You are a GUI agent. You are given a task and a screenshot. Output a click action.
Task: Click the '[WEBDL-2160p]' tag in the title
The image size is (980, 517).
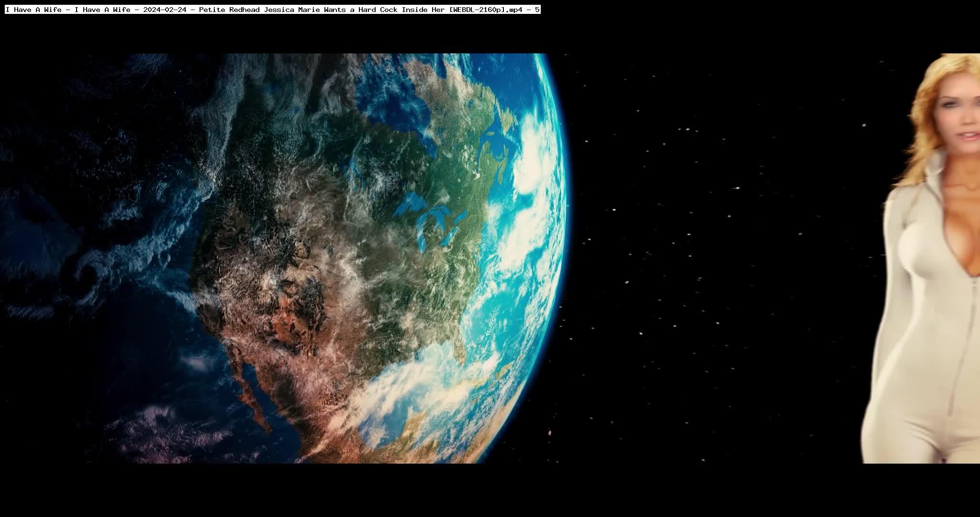[477, 10]
